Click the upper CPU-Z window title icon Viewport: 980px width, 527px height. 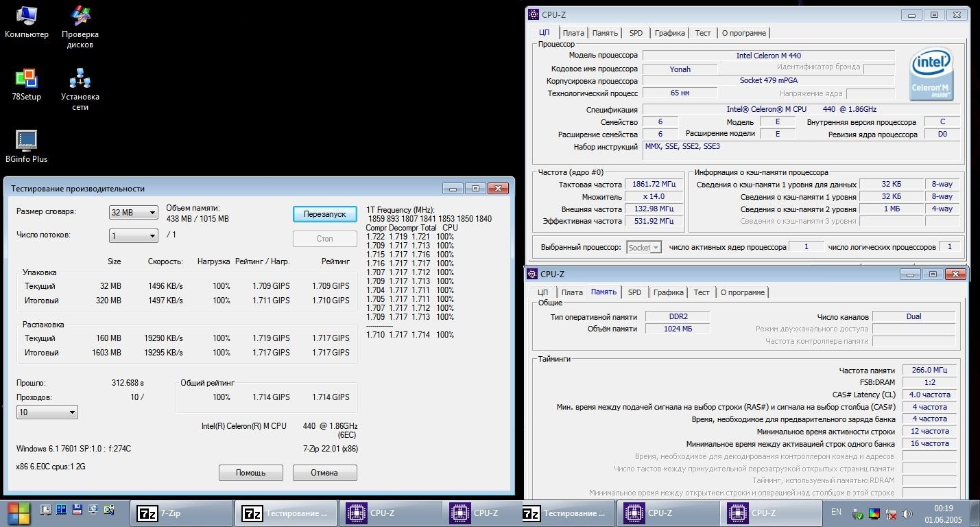point(533,15)
